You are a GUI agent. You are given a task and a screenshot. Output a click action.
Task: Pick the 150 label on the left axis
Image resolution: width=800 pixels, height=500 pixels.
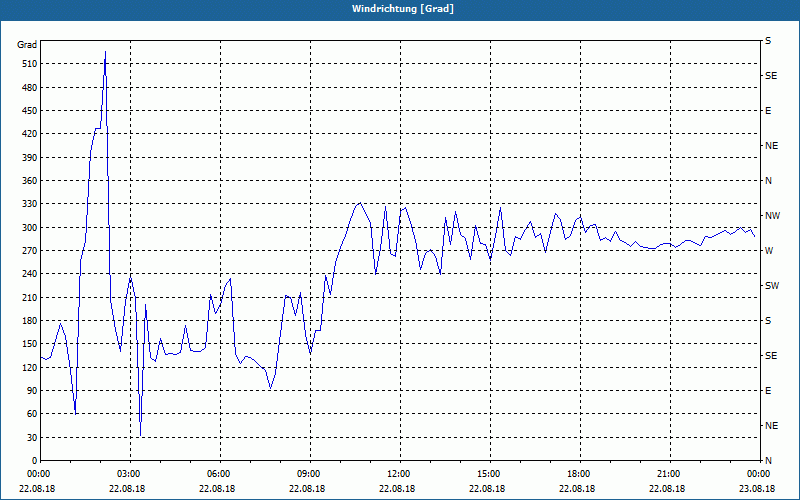30,344
